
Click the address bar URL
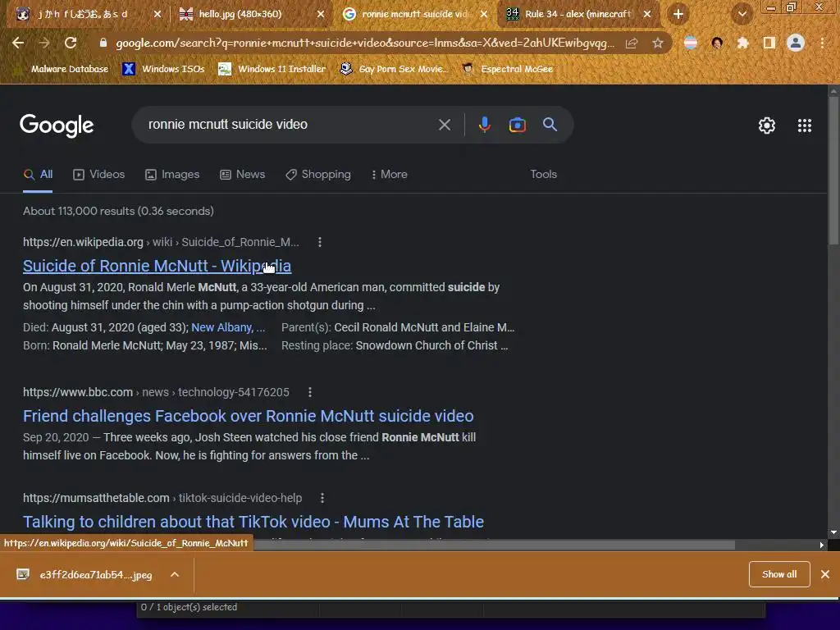(365, 43)
